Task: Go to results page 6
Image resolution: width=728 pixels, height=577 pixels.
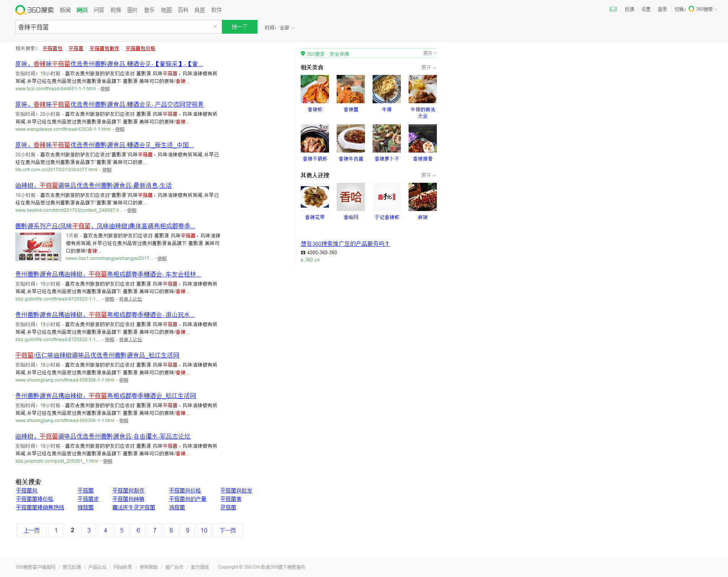Action: [138, 530]
